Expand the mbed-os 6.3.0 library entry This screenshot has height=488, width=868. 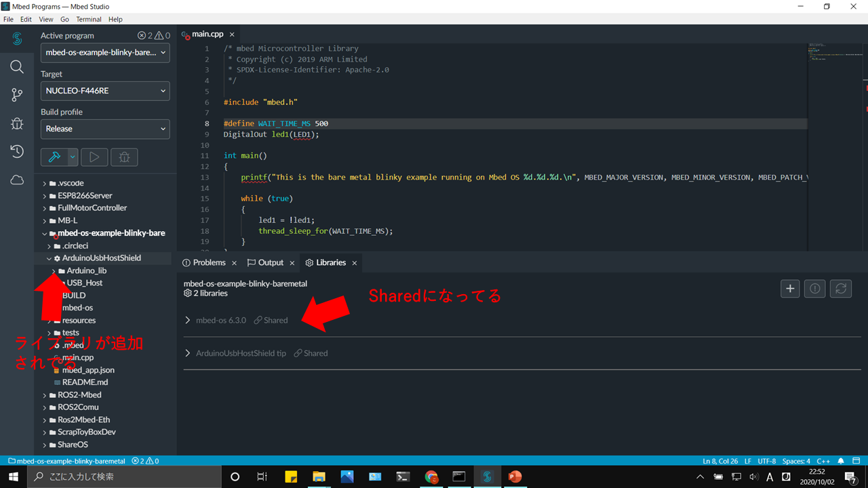(x=188, y=320)
